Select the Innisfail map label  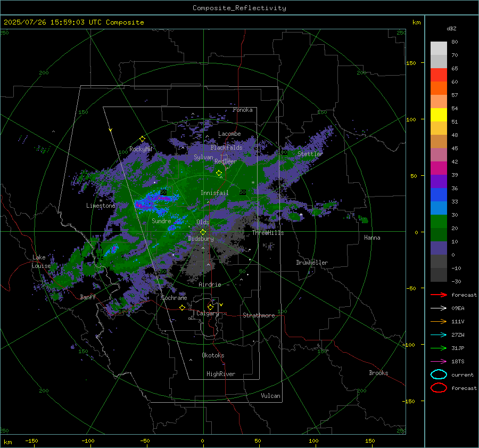[214, 193]
